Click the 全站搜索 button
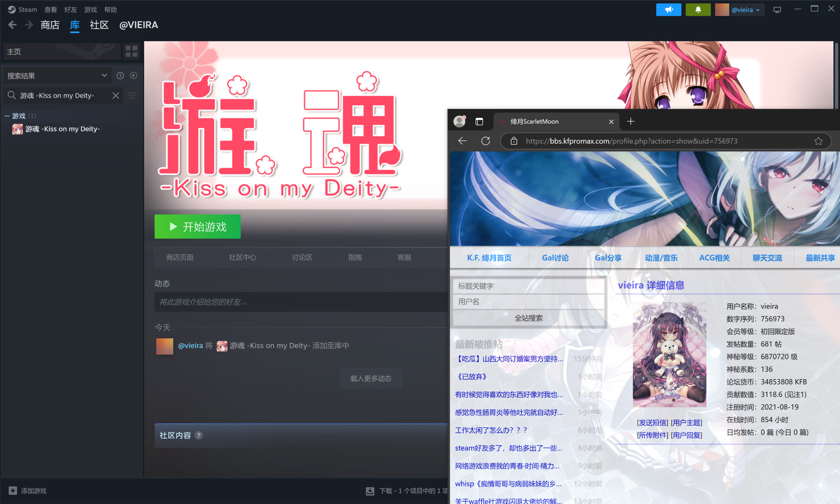 pyautogui.click(x=529, y=318)
